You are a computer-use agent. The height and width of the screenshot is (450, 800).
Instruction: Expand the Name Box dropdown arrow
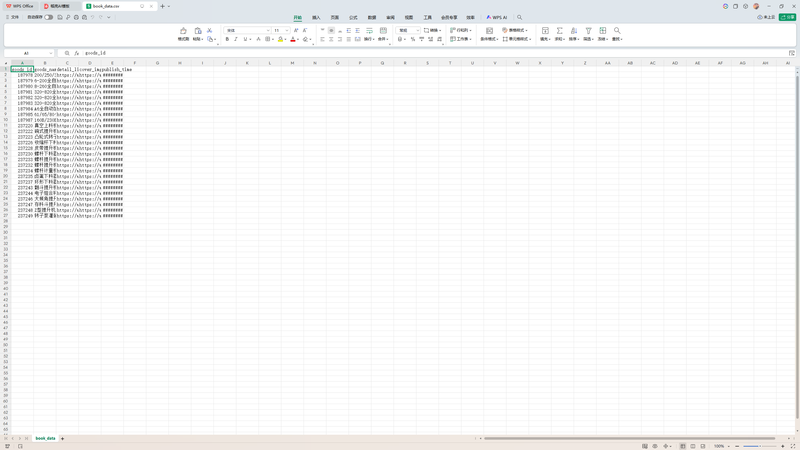[x=51, y=53]
